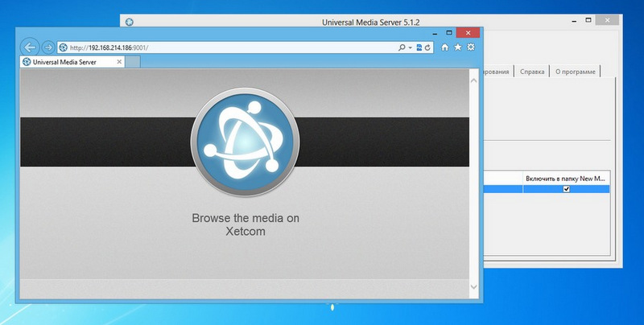This screenshot has height=325, width=644.
Task: Go back with the browser back arrow
Action: pos(30,47)
